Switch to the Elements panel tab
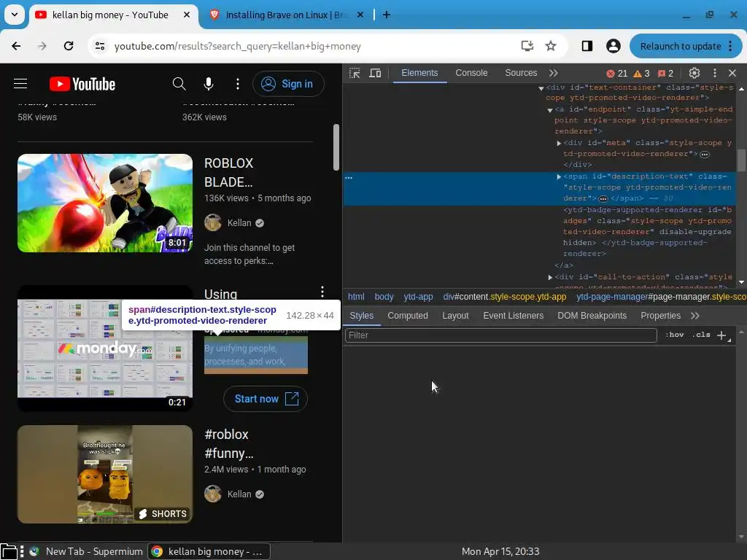747x560 pixels. pos(419,73)
